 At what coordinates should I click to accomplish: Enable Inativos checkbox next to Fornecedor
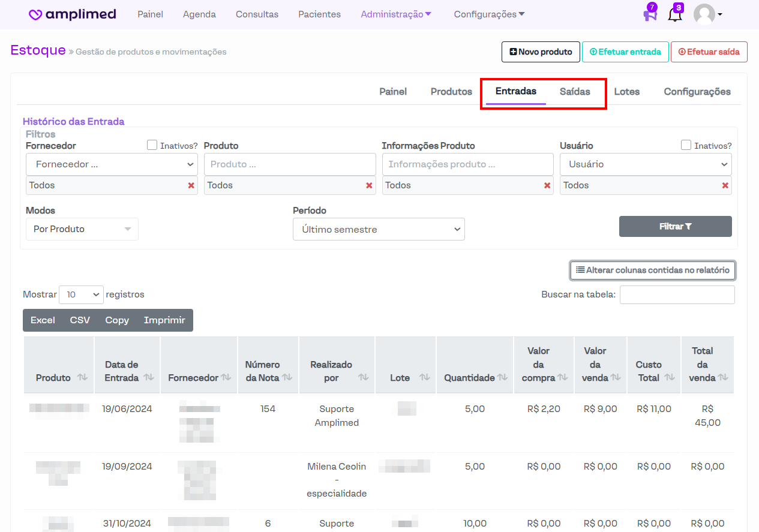(x=152, y=145)
